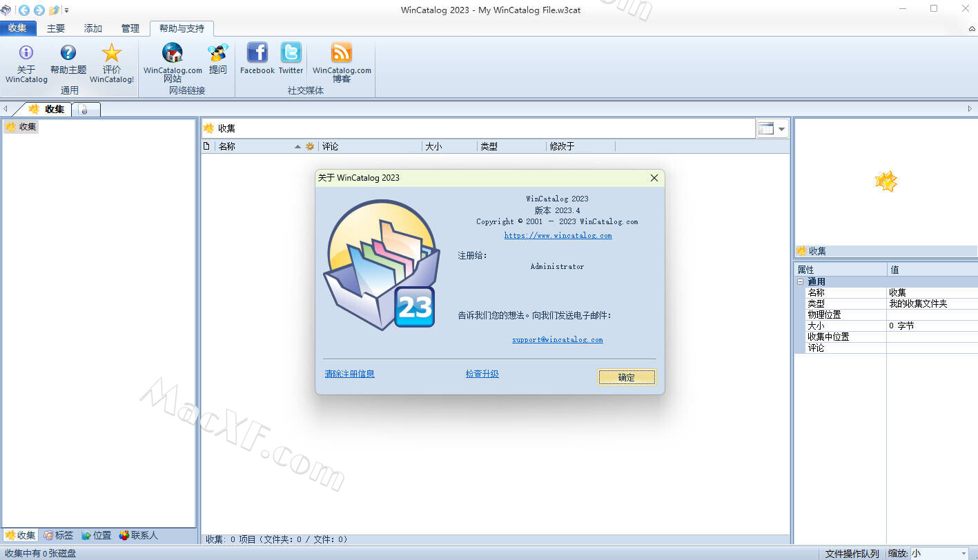
Task: Open the 关于 WinCatalog info icon
Action: click(26, 53)
